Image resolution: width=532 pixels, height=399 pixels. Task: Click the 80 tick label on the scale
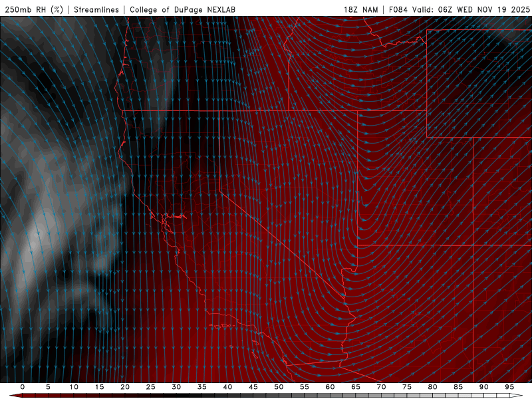tap(432, 387)
